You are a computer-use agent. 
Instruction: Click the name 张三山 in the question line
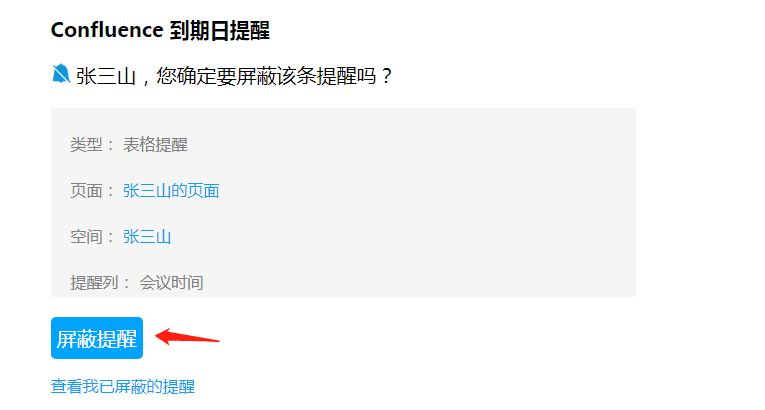(x=105, y=77)
